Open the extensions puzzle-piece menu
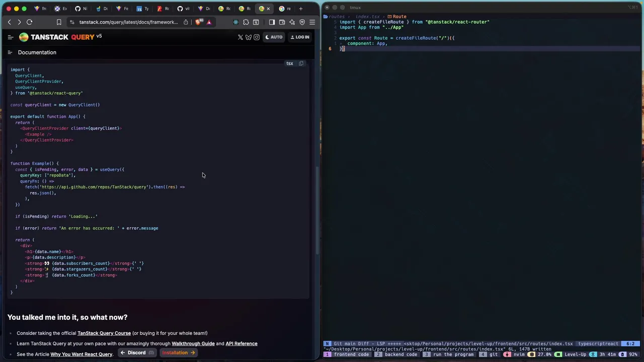Screen dimensions: 644x362 pyautogui.click(x=246, y=22)
